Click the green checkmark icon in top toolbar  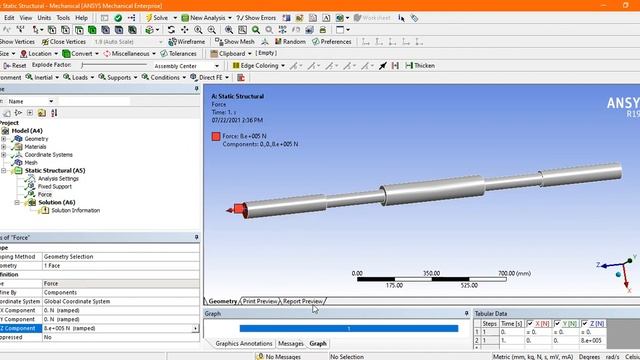click(x=118, y=18)
